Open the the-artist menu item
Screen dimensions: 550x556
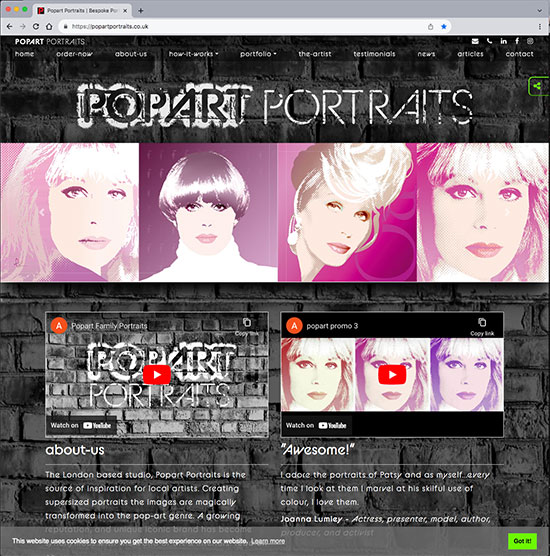315,54
